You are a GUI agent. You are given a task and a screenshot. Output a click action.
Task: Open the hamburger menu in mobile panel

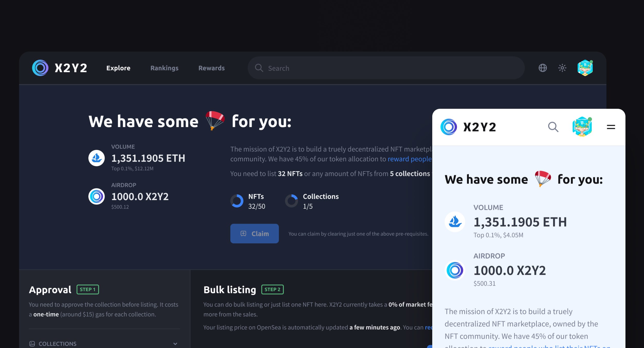coord(611,127)
